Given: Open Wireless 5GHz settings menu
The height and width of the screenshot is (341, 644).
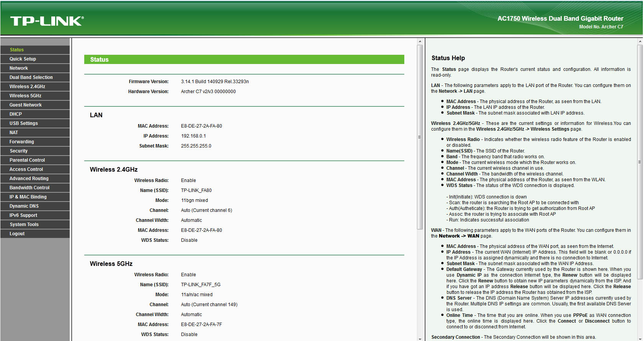Looking at the screenshot, I should coord(35,96).
